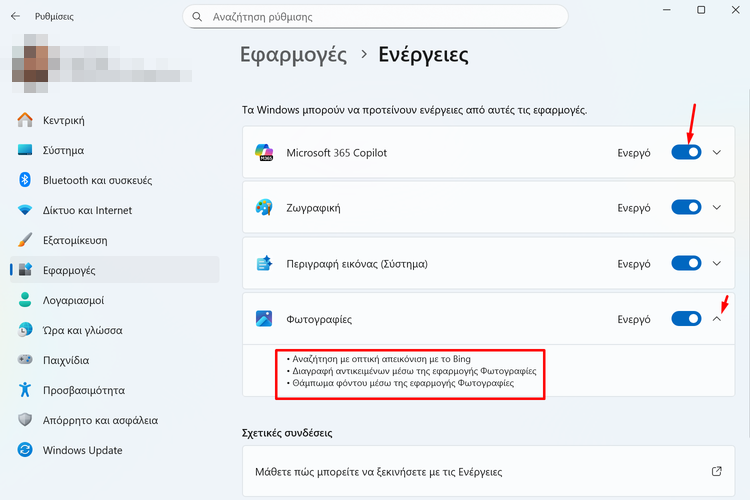750x500 pixels.
Task: Expand the Ζωγραφική actions list
Action: (x=716, y=208)
